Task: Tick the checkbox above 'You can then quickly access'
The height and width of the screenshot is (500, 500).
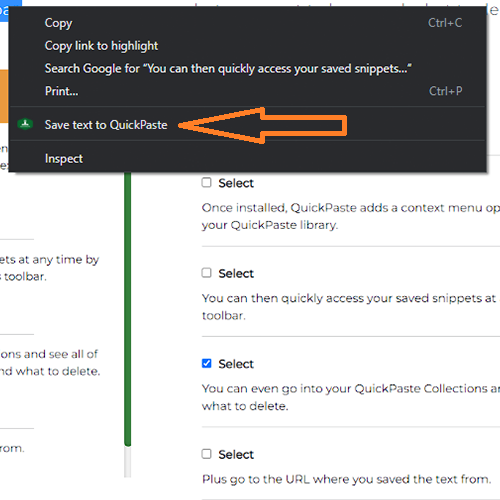Action: pyautogui.click(x=207, y=273)
